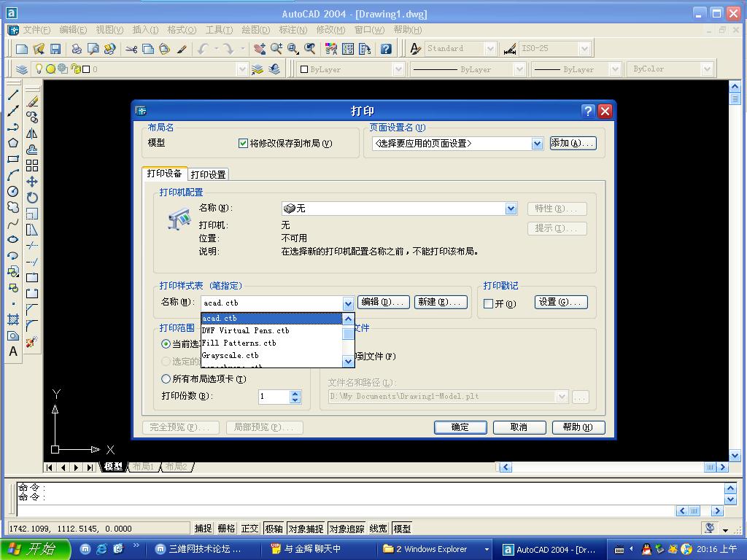
Task: Toggle 栅格 grid in status bar
Action: (226, 529)
